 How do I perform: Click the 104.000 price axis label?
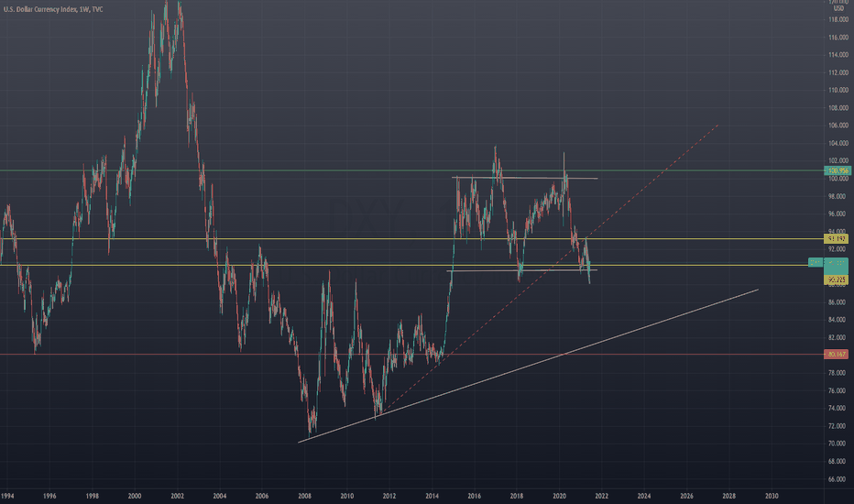838,143
